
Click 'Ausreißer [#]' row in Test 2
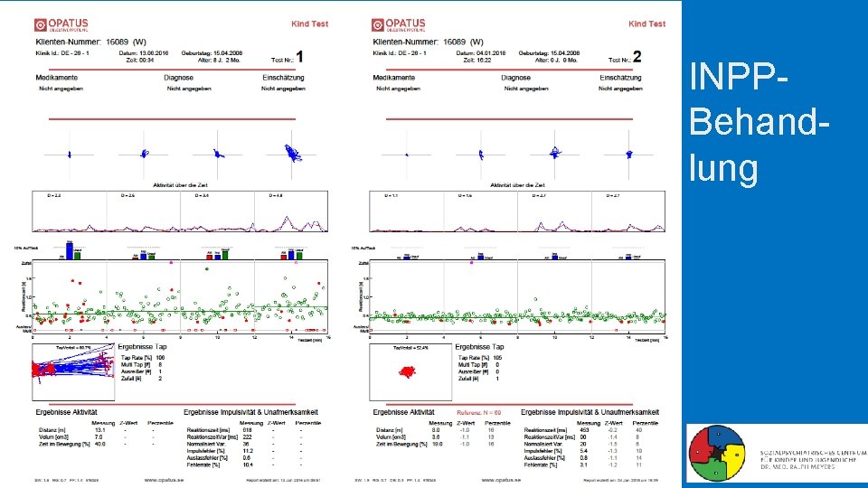tap(478, 371)
